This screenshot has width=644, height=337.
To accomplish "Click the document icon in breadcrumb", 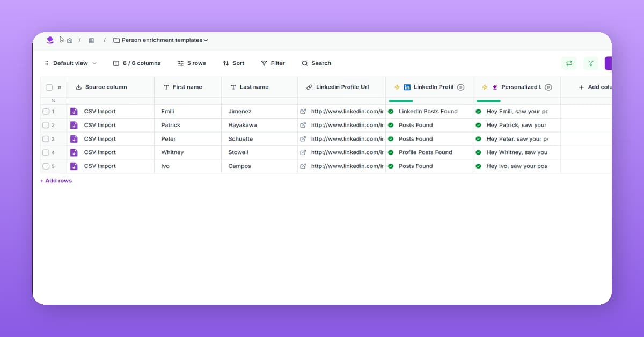I will [x=91, y=40].
